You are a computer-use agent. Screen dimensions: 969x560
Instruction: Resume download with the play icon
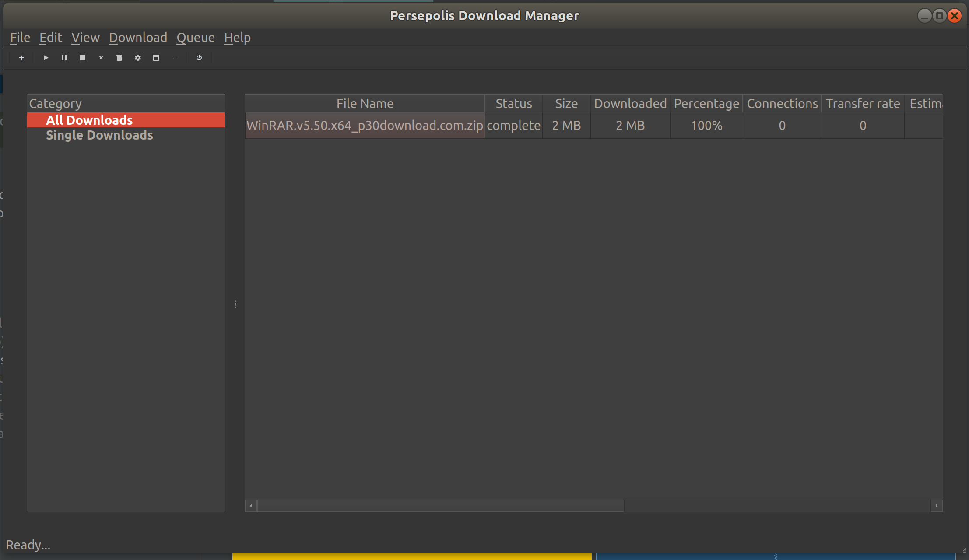tap(46, 58)
